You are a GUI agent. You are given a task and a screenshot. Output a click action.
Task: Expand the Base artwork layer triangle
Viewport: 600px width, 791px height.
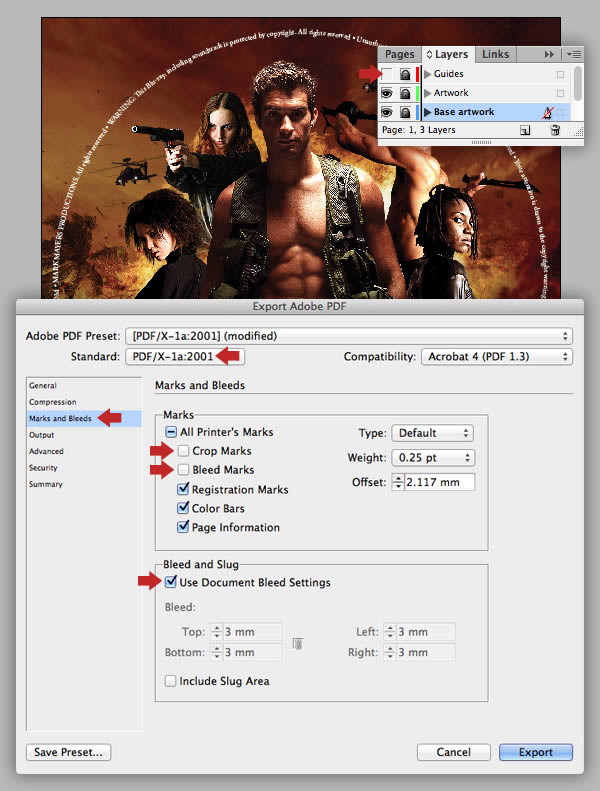(x=427, y=112)
